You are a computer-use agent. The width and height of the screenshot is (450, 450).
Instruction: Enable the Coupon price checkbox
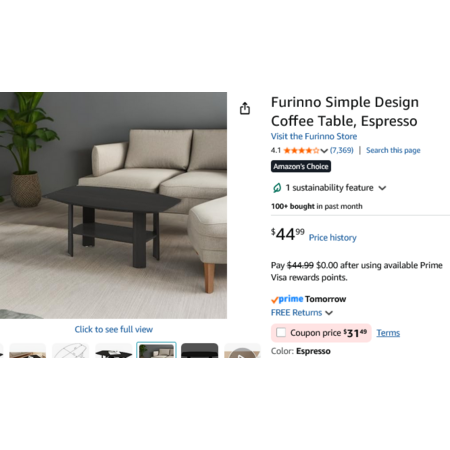[x=281, y=332]
